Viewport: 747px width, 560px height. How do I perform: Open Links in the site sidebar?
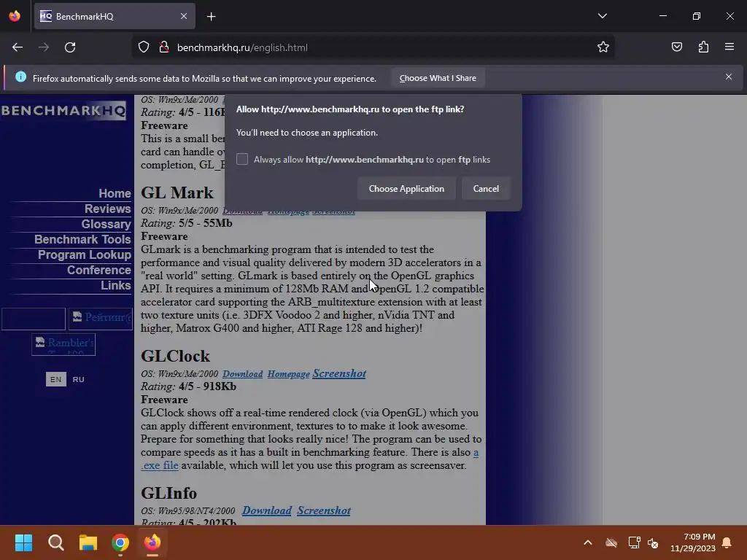point(116,285)
